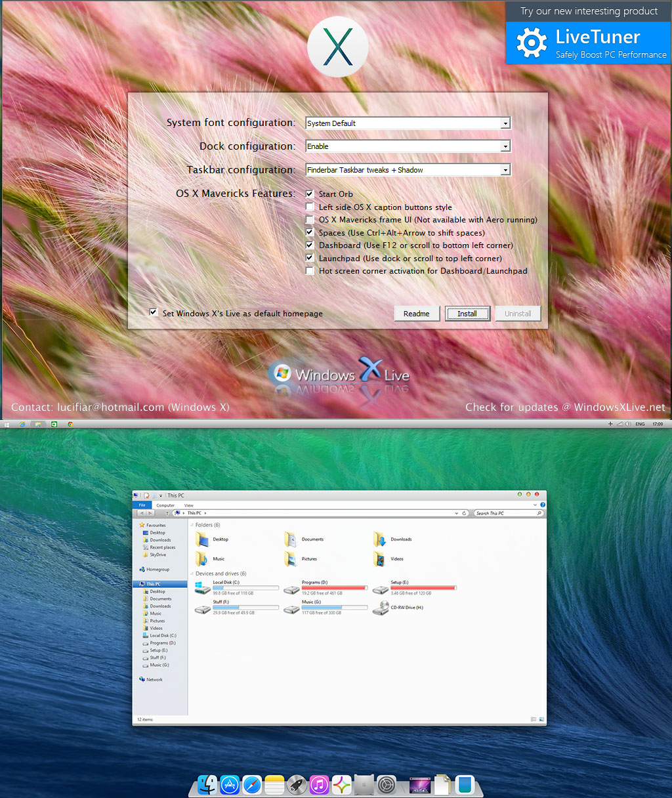Expand the Taskbar configuration dropdown
This screenshot has height=798, width=672.
pos(505,169)
